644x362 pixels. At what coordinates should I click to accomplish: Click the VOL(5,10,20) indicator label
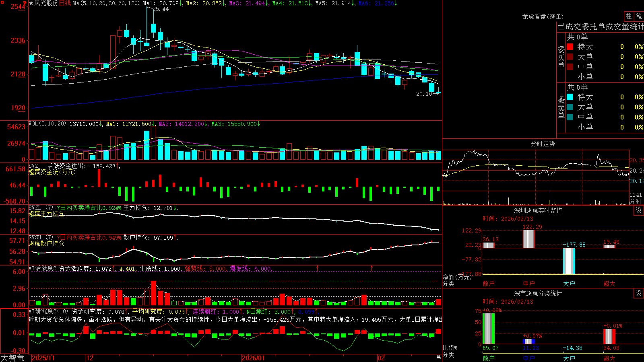click(47, 124)
